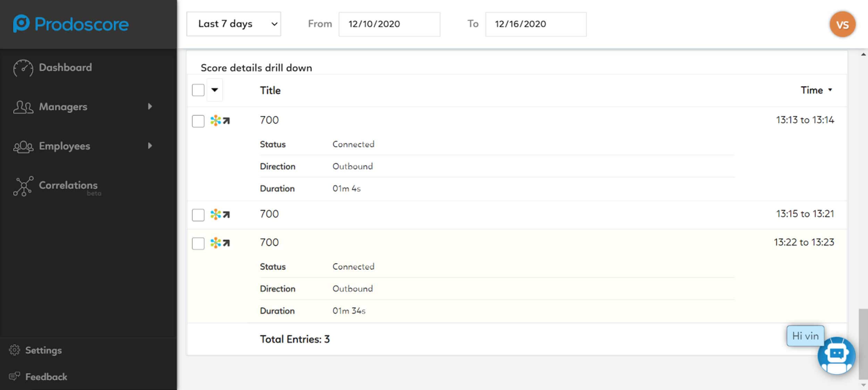Open the dropdown arrow beside header checkbox
868x390 pixels.
pyautogui.click(x=215, y=90)
